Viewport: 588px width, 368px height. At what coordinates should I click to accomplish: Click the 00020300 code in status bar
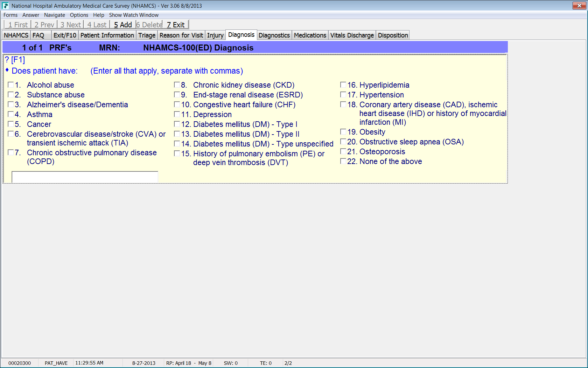[20, 363]
